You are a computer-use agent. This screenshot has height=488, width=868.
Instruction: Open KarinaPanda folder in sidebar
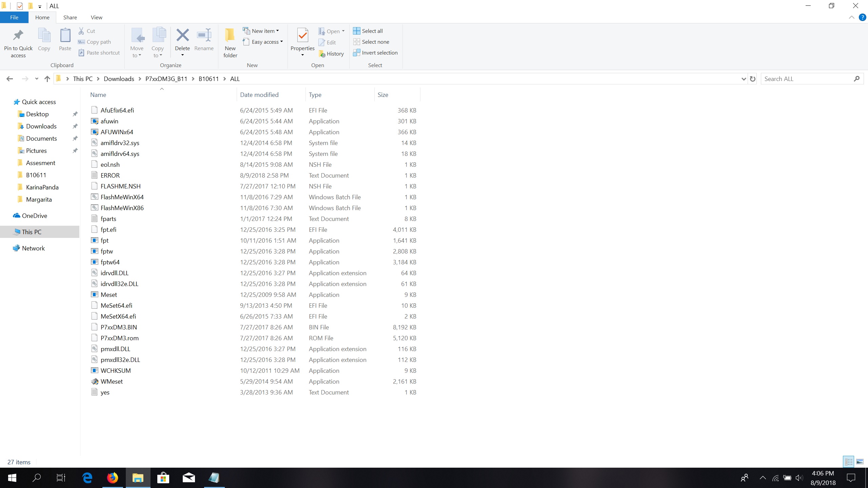[42, 187]
